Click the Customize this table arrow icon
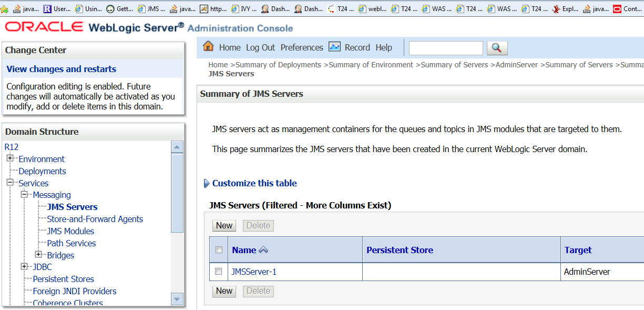 point(207,184)
